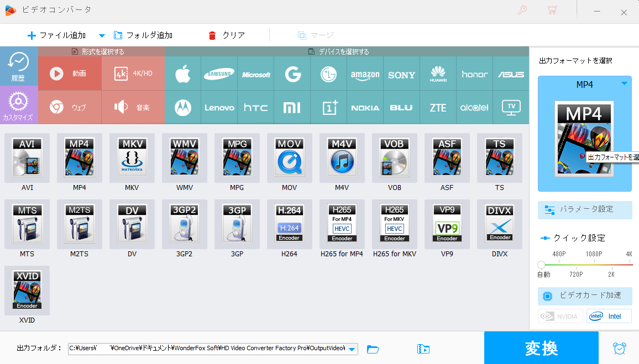Open the TV device category
This screenshot has height=364, width=639.
pyautogui.click(x=511, y=108)
